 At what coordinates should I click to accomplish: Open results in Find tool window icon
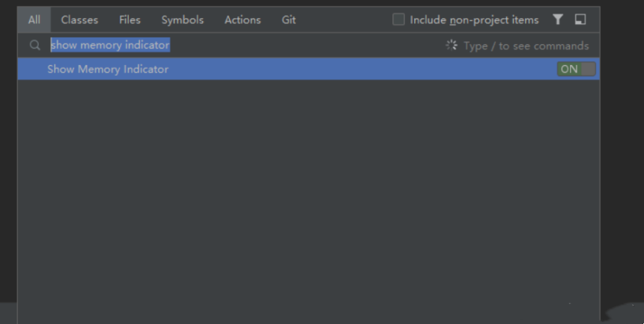(580, 19)
